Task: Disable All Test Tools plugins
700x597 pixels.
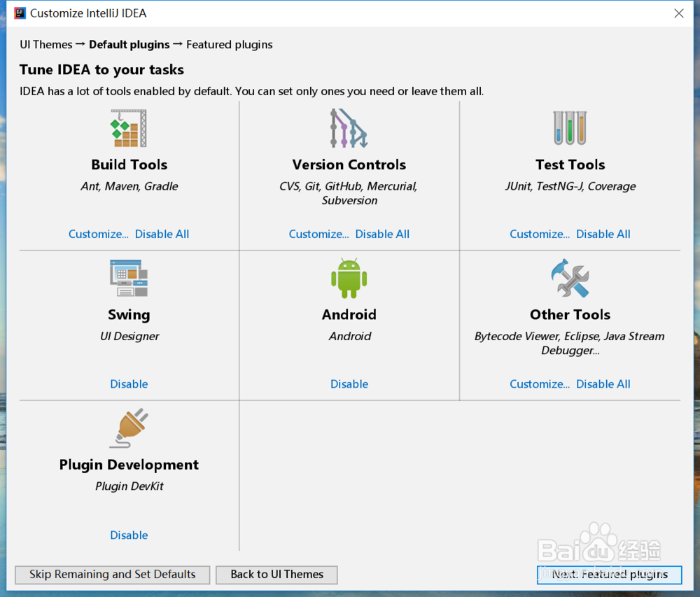Action: 603,234
